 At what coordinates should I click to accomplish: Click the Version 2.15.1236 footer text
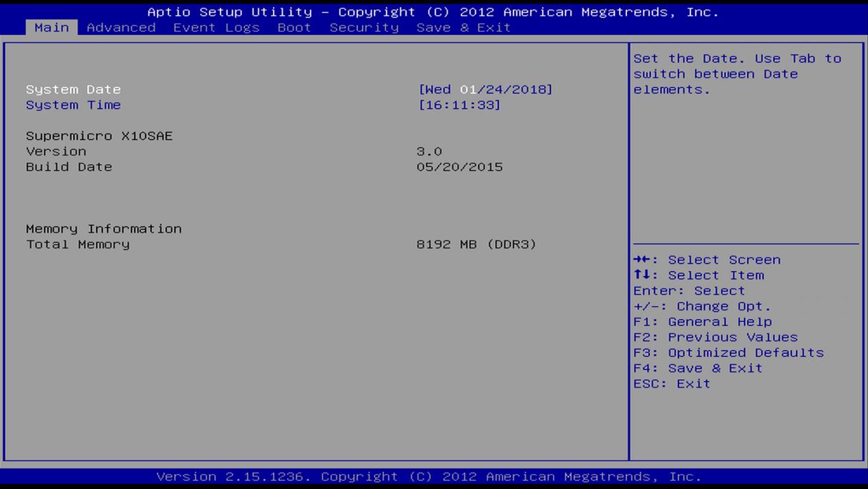(x=429, y=477)
